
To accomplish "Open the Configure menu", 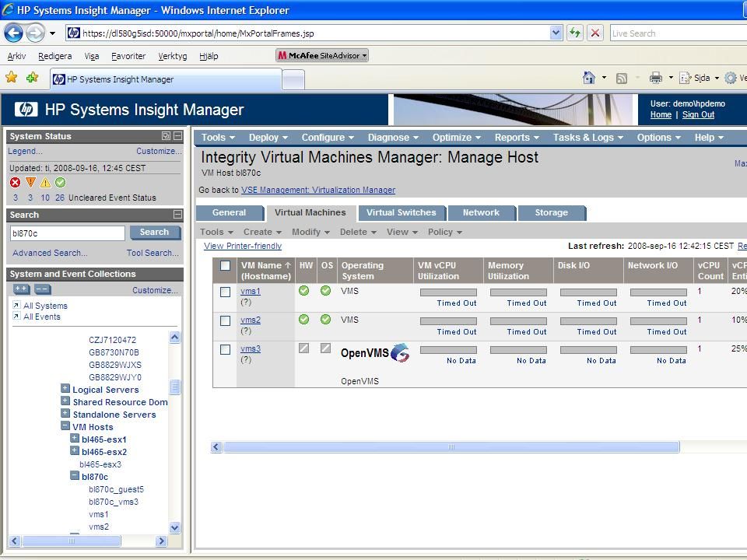I will [x=328, y=138].
